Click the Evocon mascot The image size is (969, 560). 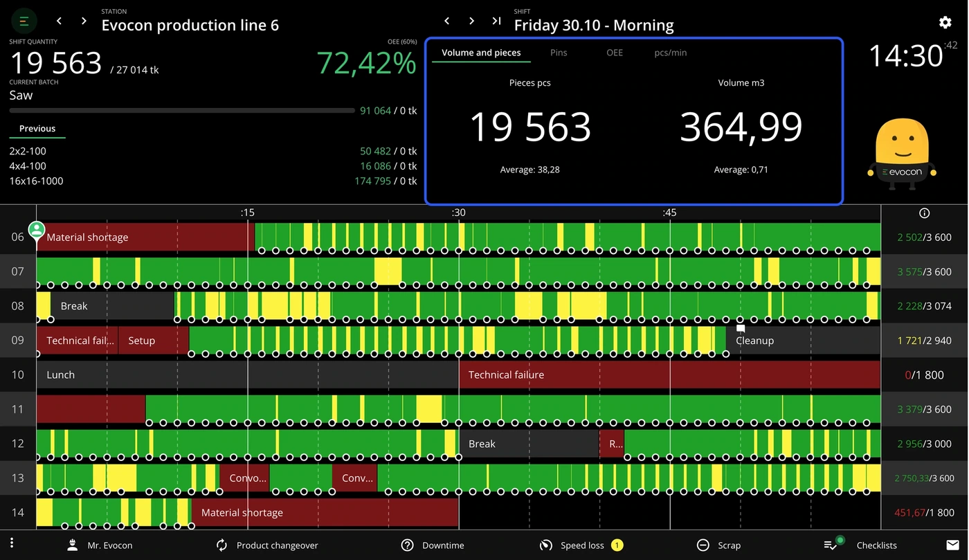(902, 155)
